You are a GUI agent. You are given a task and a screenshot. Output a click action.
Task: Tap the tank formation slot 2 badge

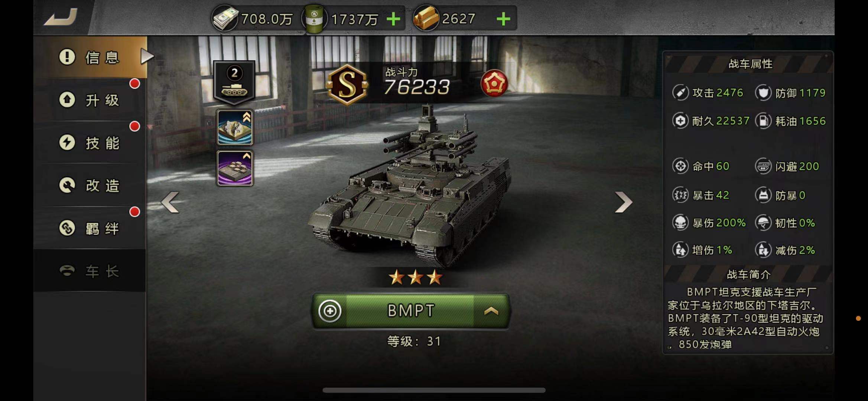[x=234, y=82]
